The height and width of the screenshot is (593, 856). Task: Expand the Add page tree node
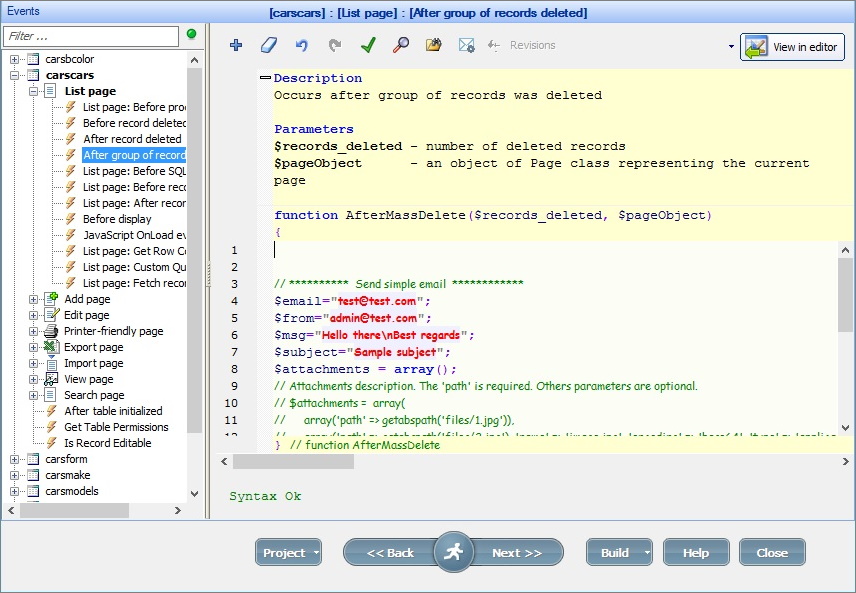click(34, 299)
